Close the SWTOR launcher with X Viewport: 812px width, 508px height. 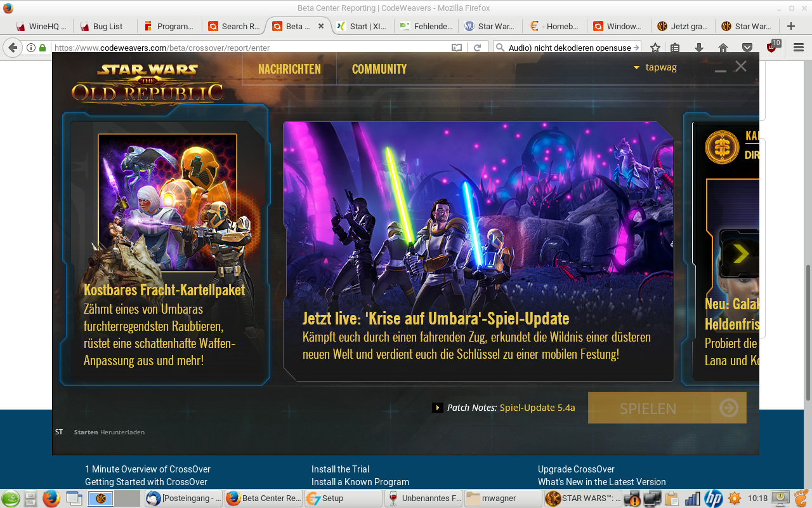(x=741, y=66)
